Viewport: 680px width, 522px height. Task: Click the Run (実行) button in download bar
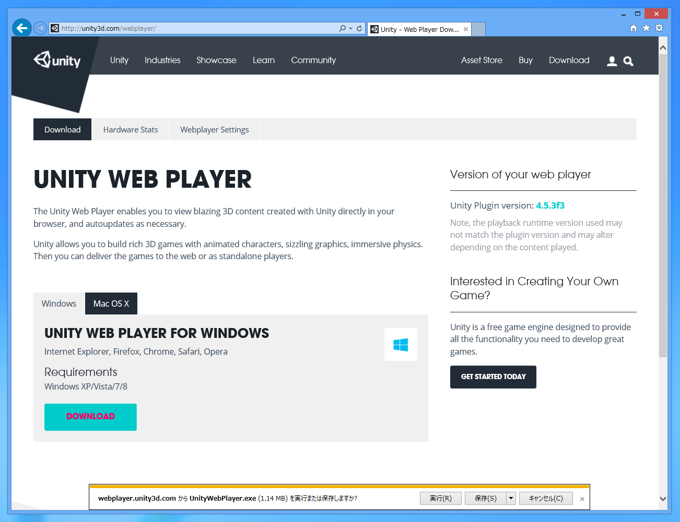(441, 498)
